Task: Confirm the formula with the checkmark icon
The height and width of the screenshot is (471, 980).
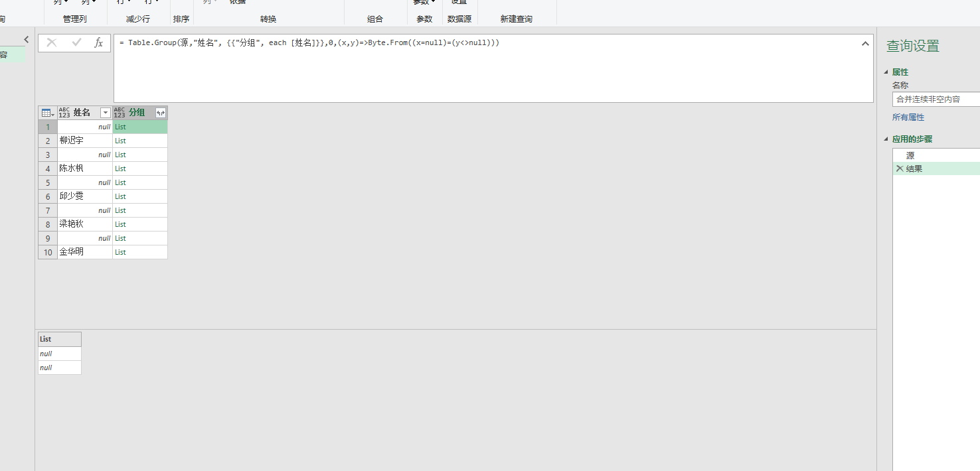Action: [x=76, y=42]
